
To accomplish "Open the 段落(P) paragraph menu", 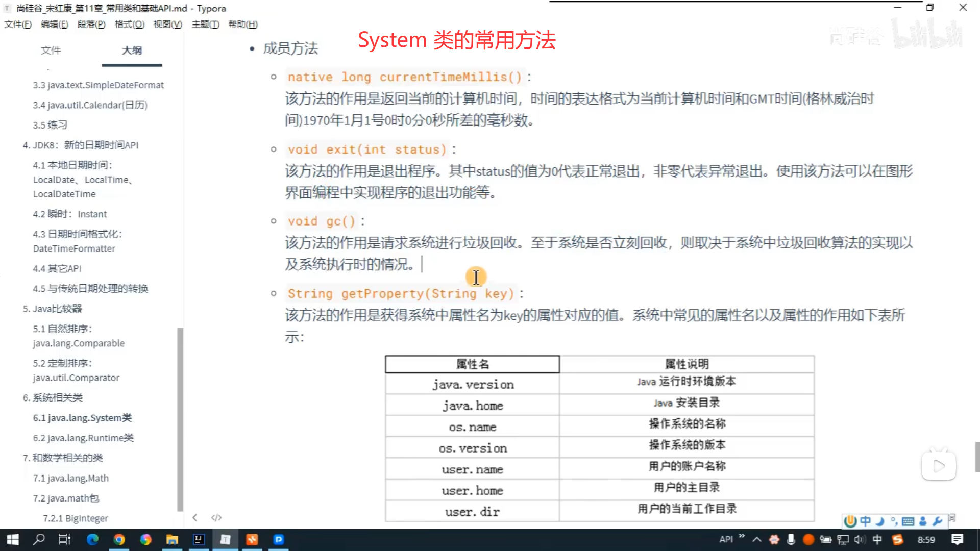I will [91, 24].
